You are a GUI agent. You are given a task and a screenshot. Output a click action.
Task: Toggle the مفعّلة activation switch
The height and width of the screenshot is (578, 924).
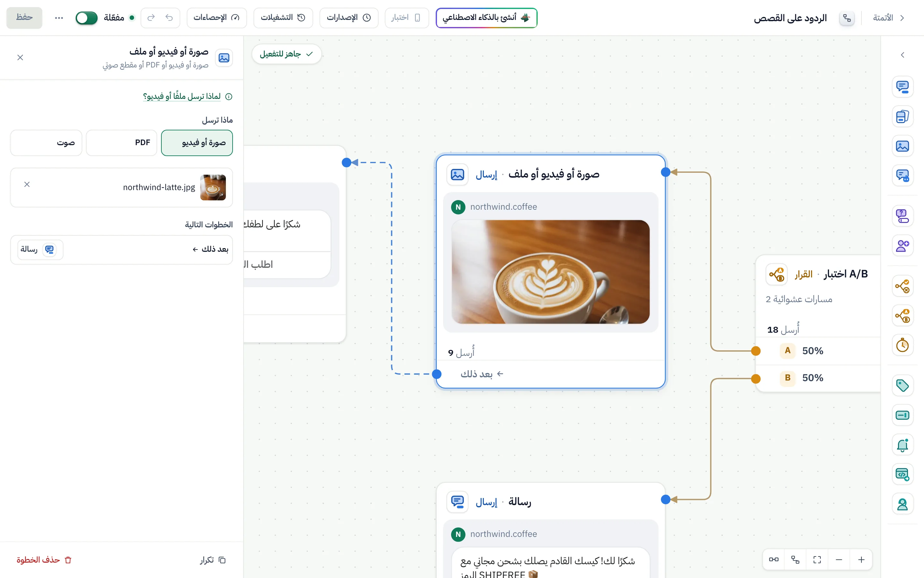(86, 18)
